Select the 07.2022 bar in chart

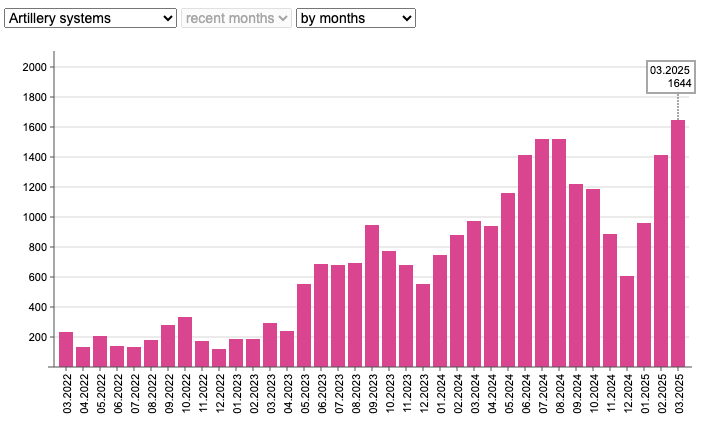click(134, 357)
